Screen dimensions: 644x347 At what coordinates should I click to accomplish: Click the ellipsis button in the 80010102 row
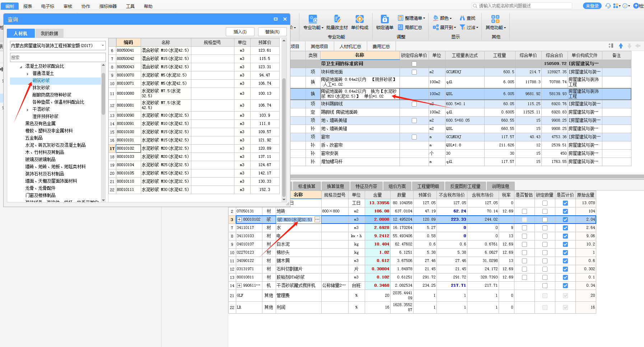click(317, 220)
